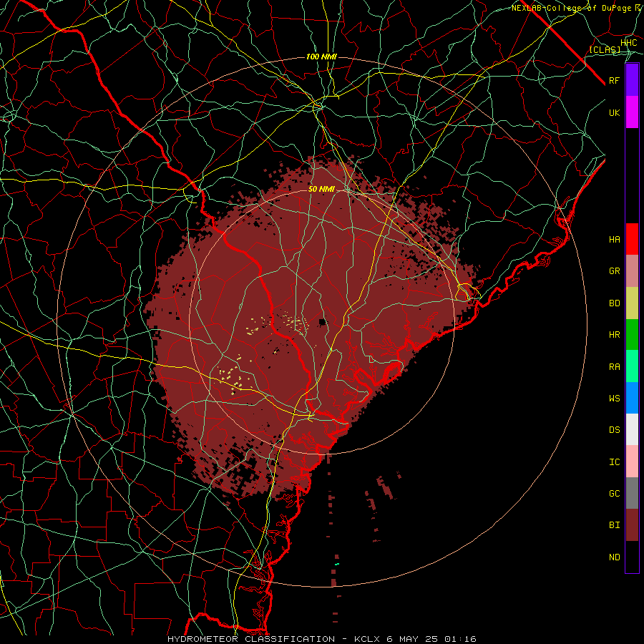Click the HHC product label
The height and width of the screenshot is (644, 644).
628,43
